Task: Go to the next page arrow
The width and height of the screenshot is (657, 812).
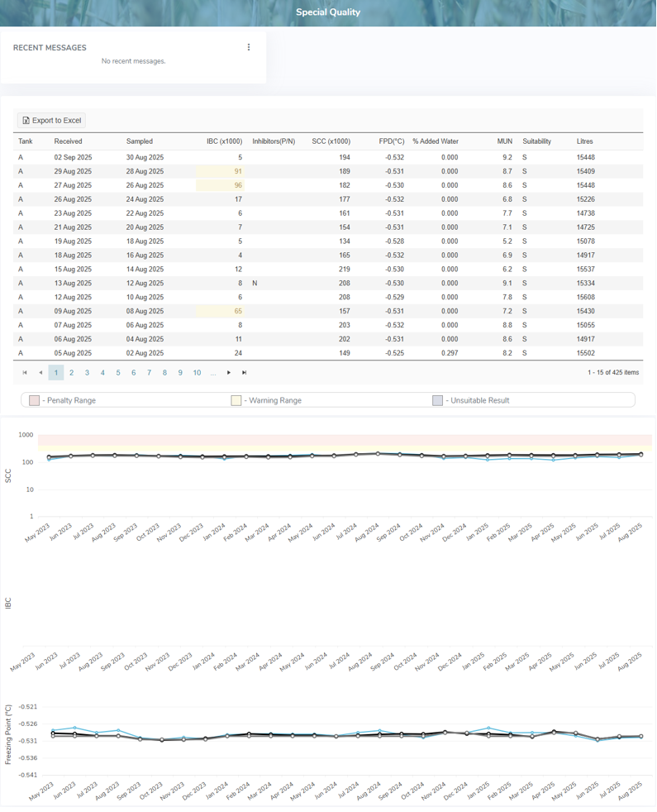Action: (x=229, y=373)
